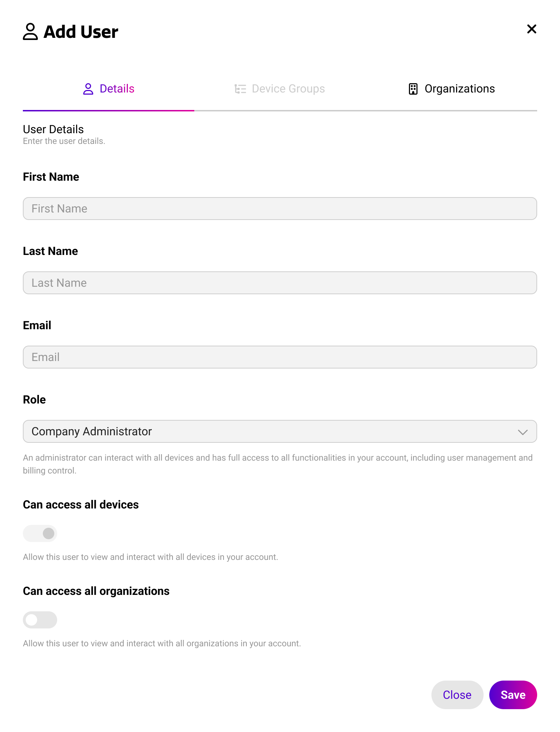Focus the Last Name input field

[x=280, y=283]
